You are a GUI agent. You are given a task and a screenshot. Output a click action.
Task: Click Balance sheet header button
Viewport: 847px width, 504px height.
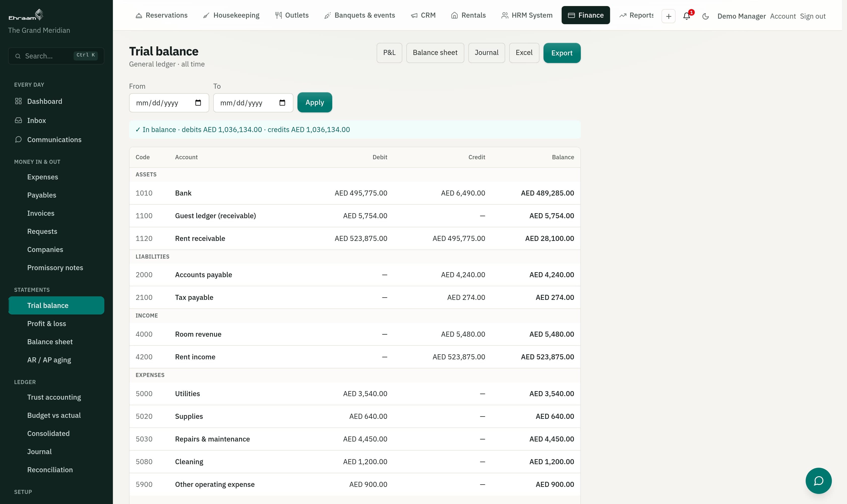(435, 53)
